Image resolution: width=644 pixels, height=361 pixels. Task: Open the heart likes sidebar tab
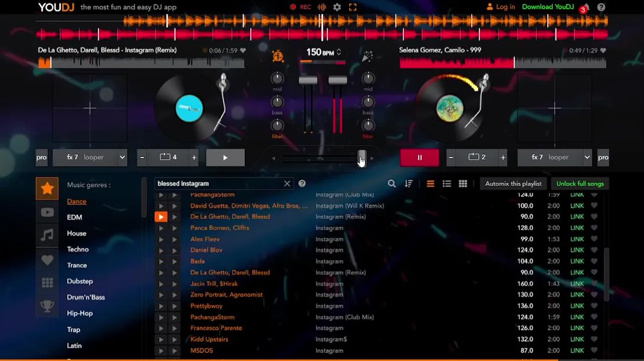[47, 260]
